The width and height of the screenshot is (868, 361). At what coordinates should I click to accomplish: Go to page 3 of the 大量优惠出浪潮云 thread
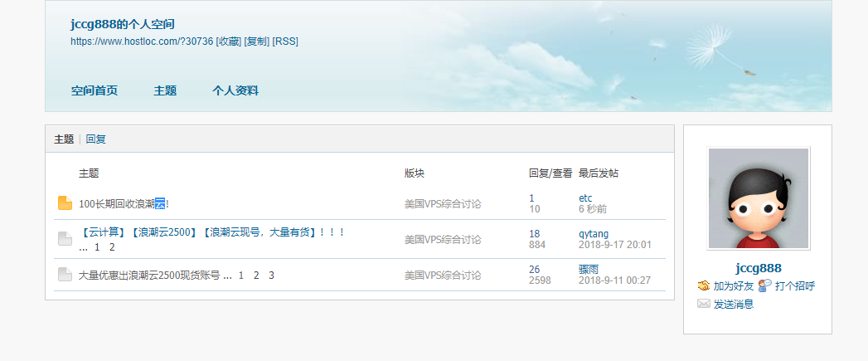(271, 275)
